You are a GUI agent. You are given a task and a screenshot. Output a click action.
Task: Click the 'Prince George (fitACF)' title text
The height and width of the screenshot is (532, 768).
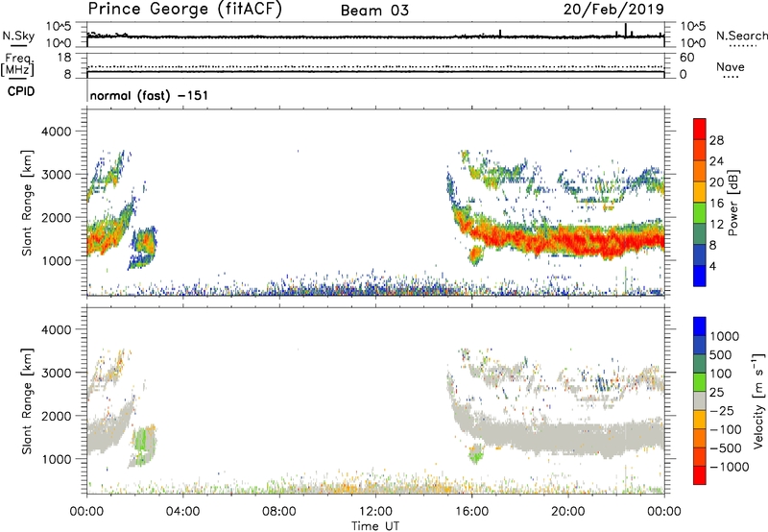(185, 10)
